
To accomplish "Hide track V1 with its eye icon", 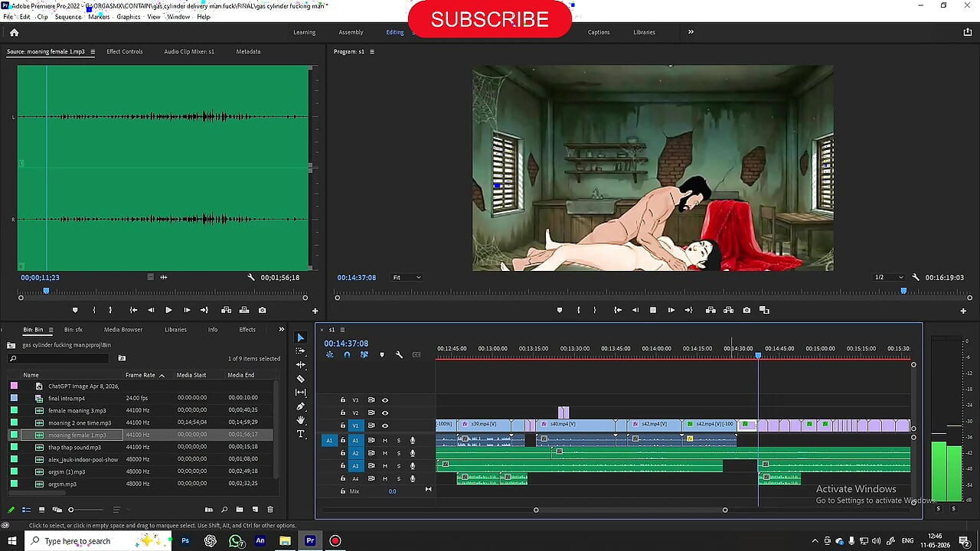I will click(x=385, y=425).
